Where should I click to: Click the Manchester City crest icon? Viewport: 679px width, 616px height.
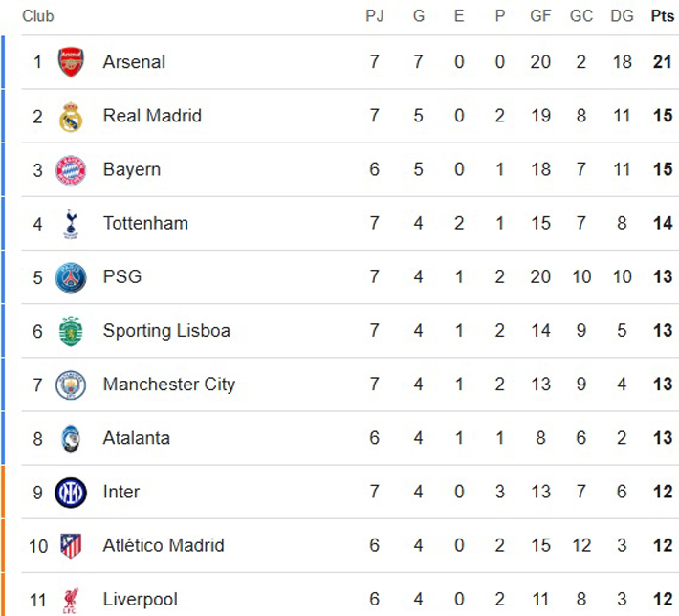[71, 385]
